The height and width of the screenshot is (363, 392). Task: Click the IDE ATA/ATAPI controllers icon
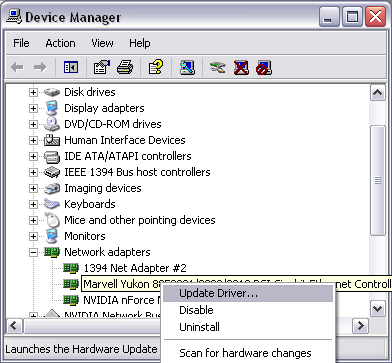52,156
